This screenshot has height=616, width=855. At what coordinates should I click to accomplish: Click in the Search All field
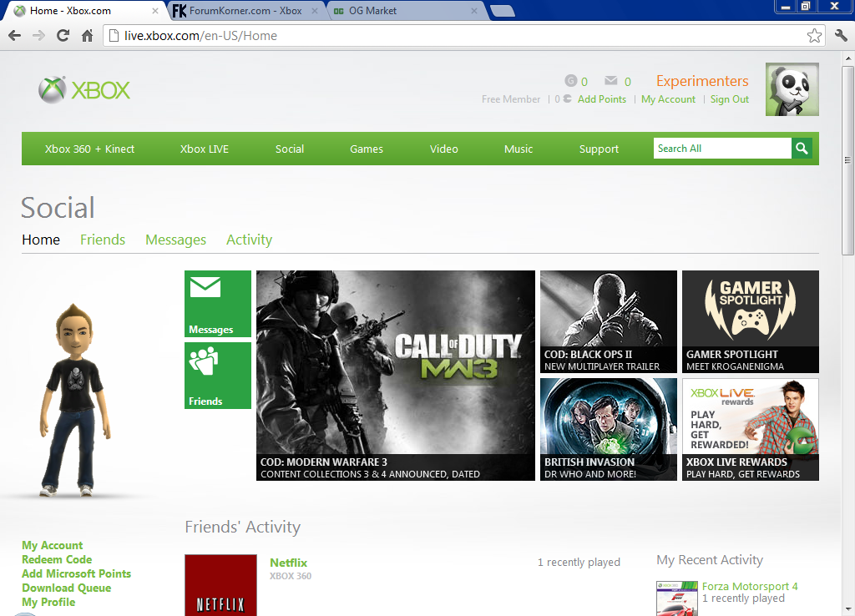(722, 149)
